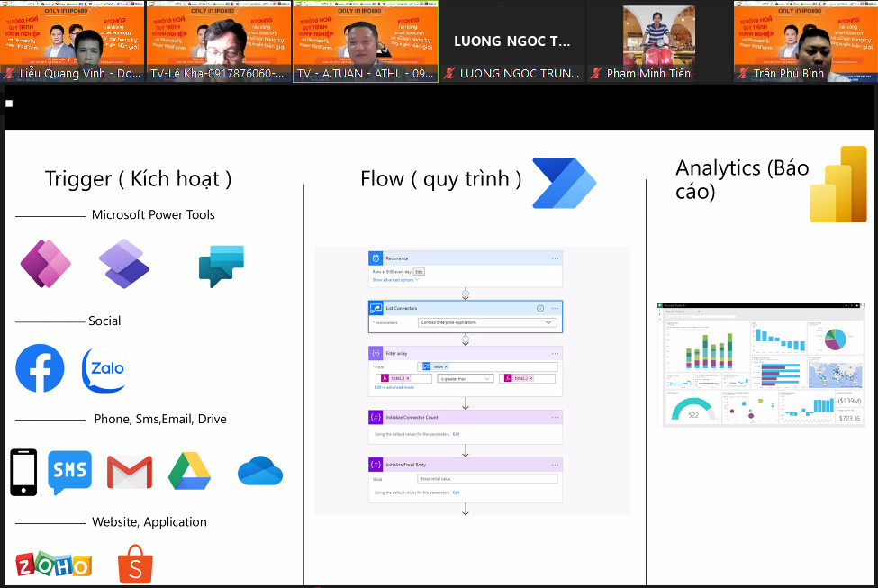Toggle mute for Phạm Minh Tiển
Screen dimensions: 878x588
[x=598, y=76]
